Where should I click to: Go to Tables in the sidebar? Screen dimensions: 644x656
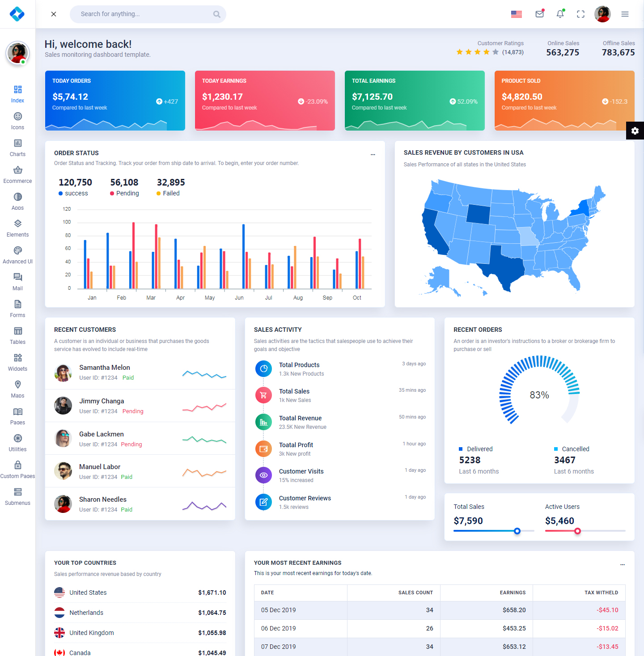click(x=17, y=335)
